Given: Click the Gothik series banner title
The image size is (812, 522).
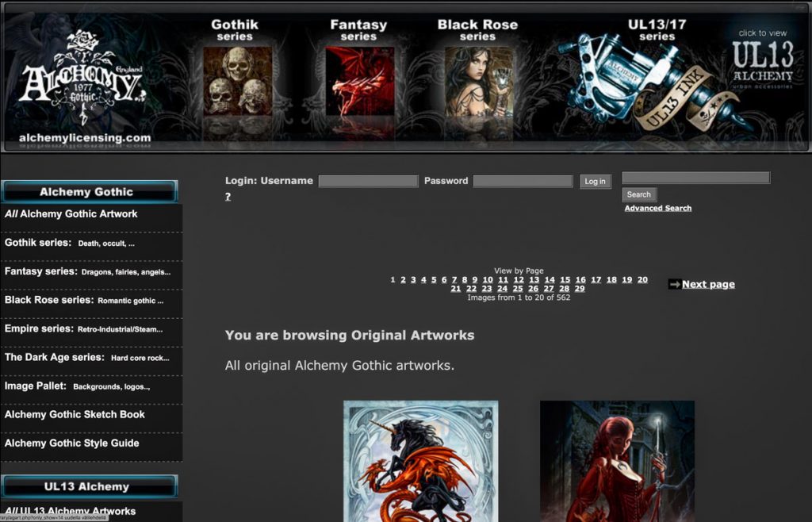Looking at the screenshot, I should [x=235, y=30].
